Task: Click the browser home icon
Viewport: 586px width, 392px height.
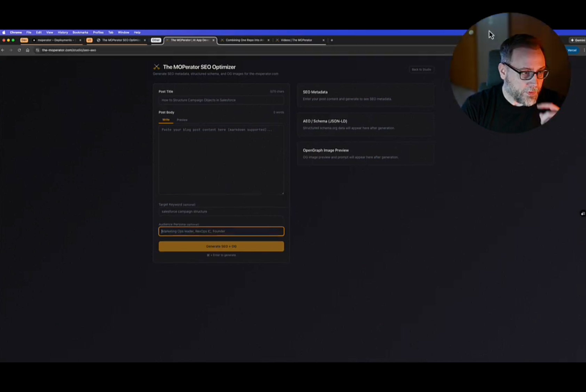Action: [27, 50]
